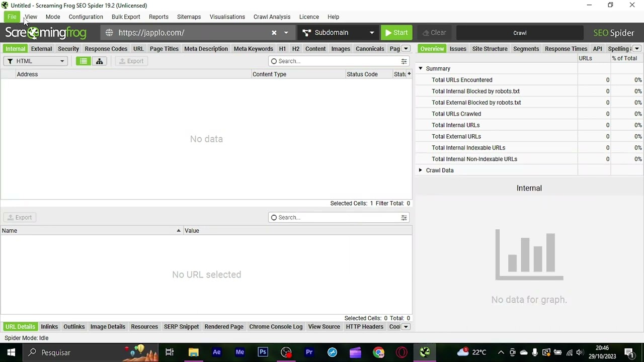
Task: Click in the lower Search field
Action: point(335,218)
